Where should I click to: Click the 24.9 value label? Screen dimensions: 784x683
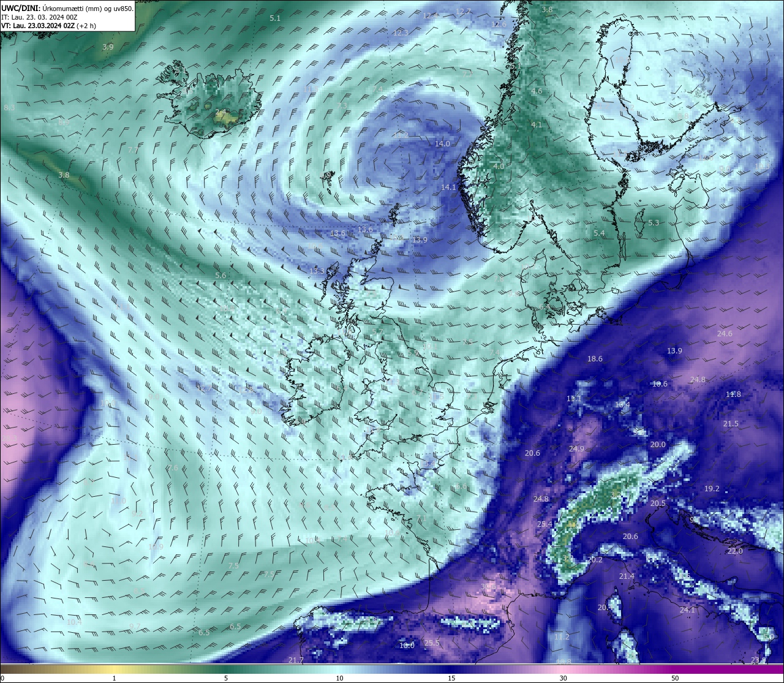576,448
